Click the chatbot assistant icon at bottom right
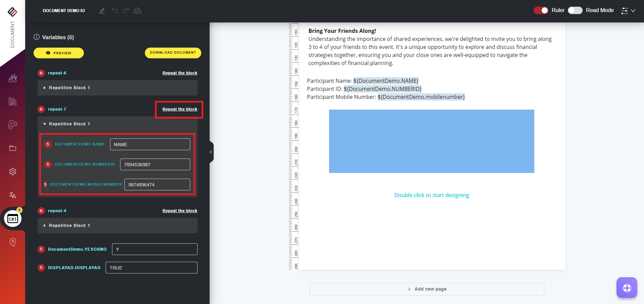The image size is (644, 304). 627,287
